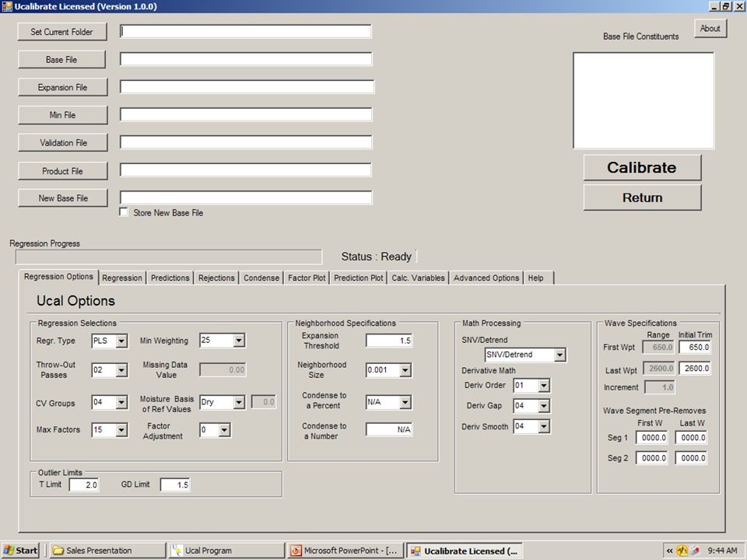
Task: Open the Deriv Gap dropdown
Action: [x=544, y=406]
